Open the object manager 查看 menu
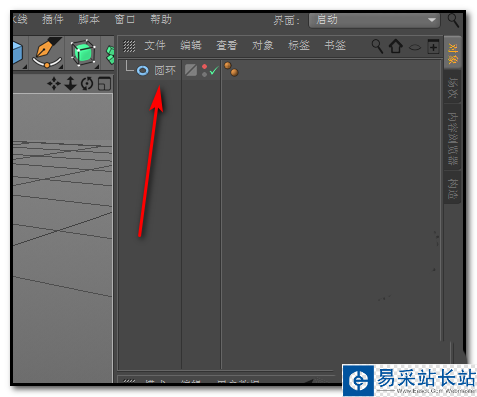The width and height of the screenshot is (477, 397). tap(227, 45)
